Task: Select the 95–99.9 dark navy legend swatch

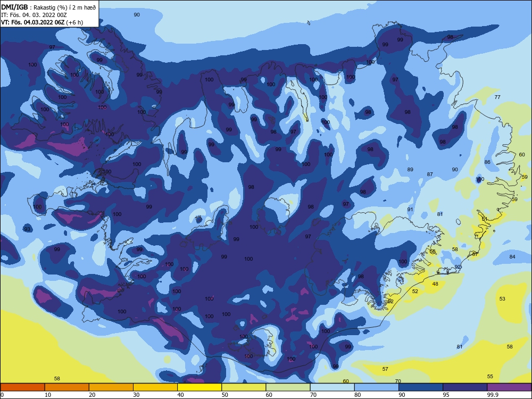Action: (465, 387)
